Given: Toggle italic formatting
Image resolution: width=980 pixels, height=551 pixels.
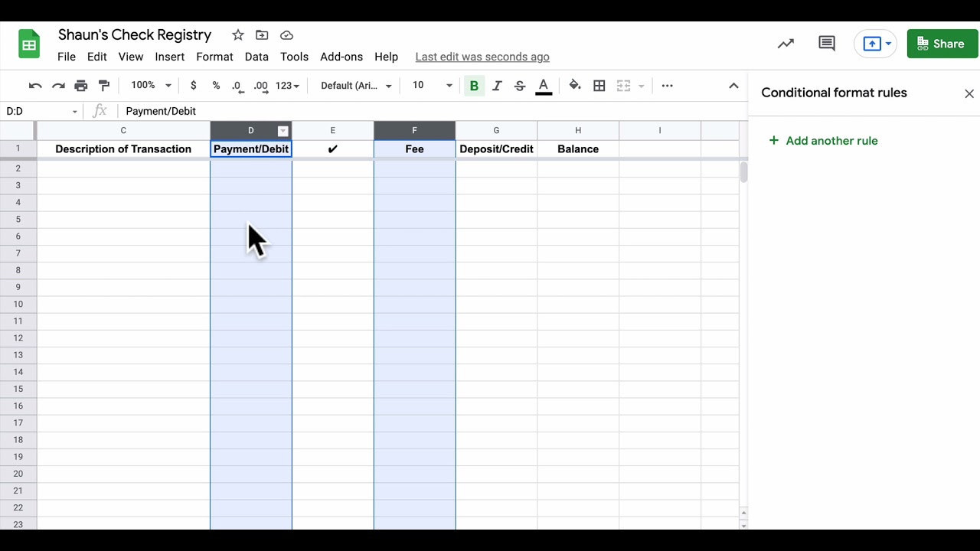Looking at the screenshot, I should pyautogui.click(x=497, y=86).
